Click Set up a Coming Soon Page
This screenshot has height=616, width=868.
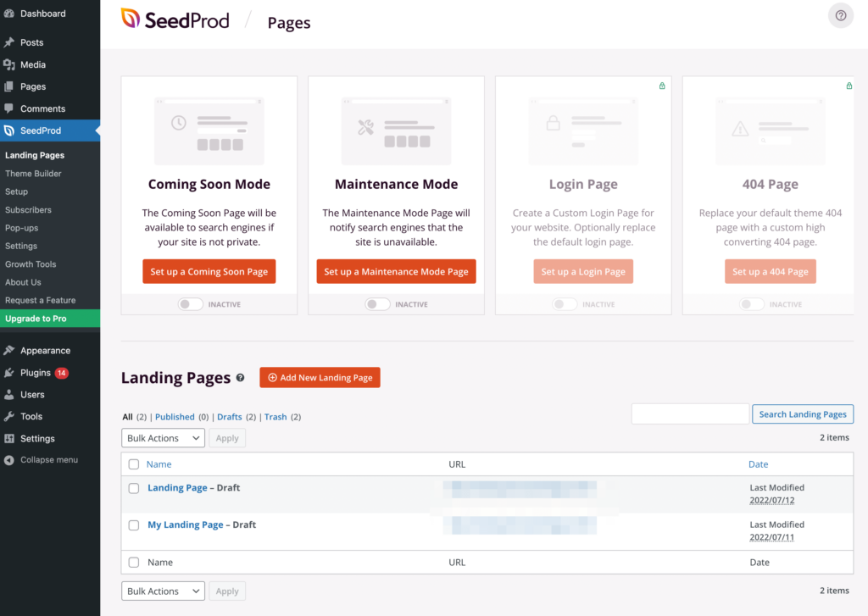(209, 271)
